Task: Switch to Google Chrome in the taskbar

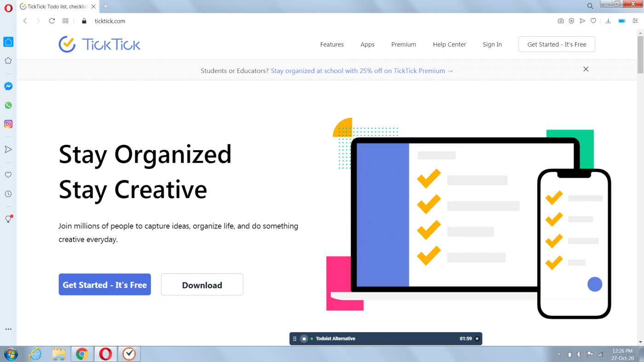Action: (82, 354)
